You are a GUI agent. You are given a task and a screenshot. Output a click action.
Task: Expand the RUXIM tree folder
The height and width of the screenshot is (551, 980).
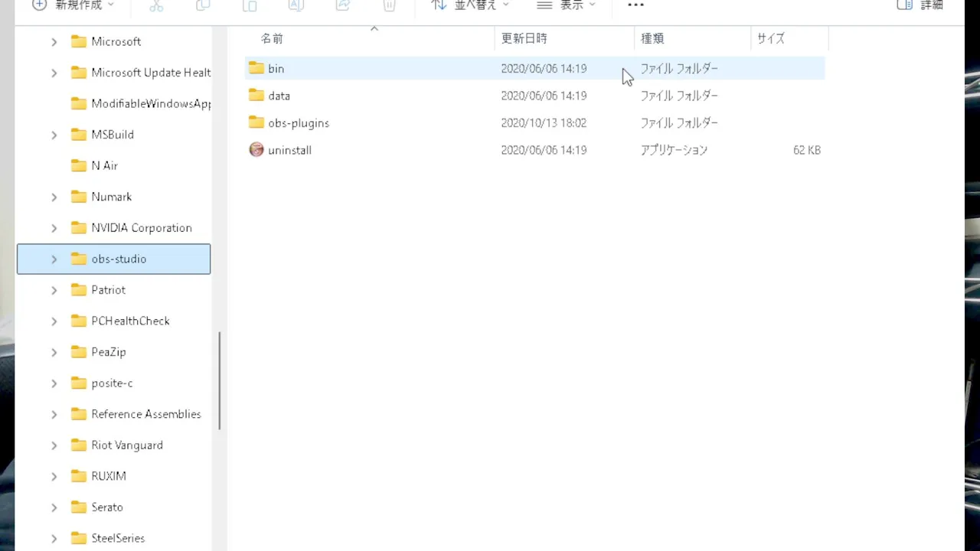pos(54,476)
